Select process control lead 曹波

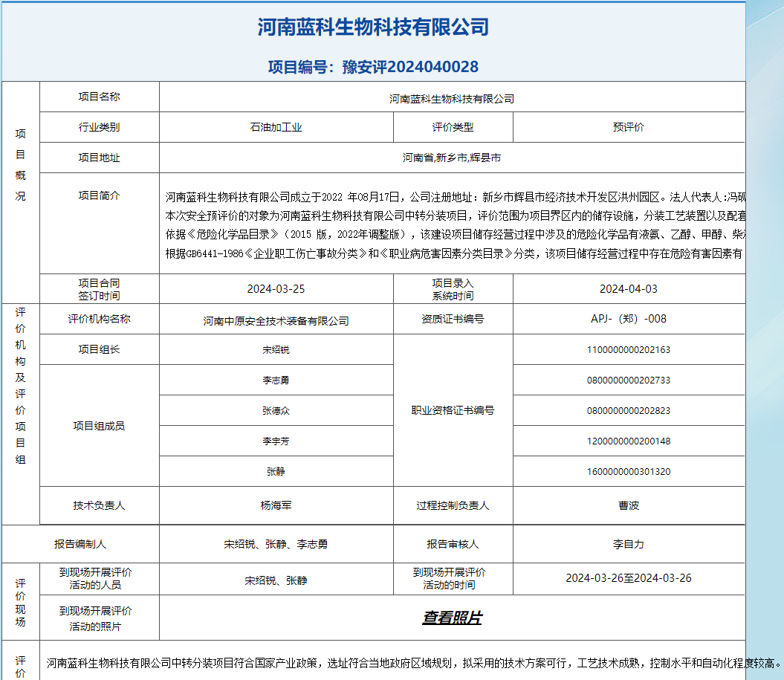pyautogui.click(x=629, y=505)
